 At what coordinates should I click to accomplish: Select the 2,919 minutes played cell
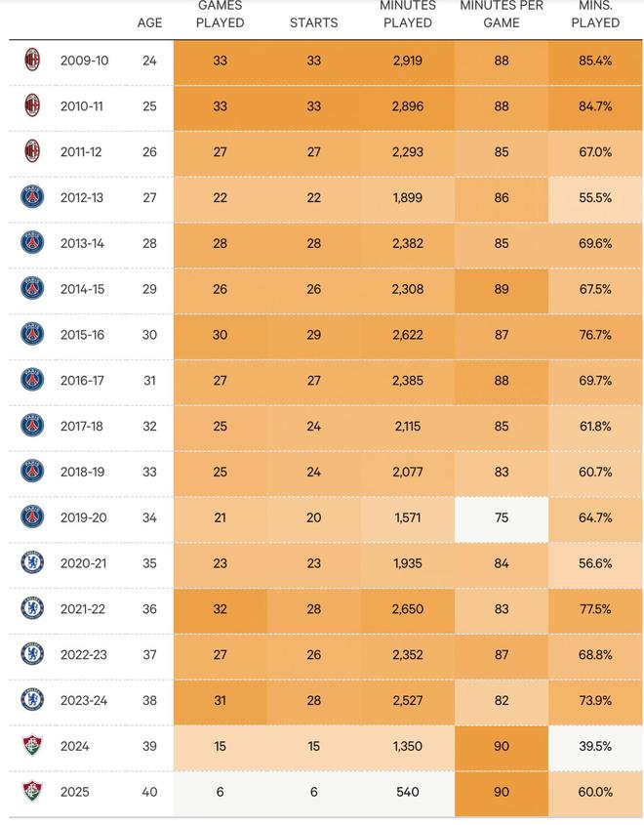click(x=407, y=61)
